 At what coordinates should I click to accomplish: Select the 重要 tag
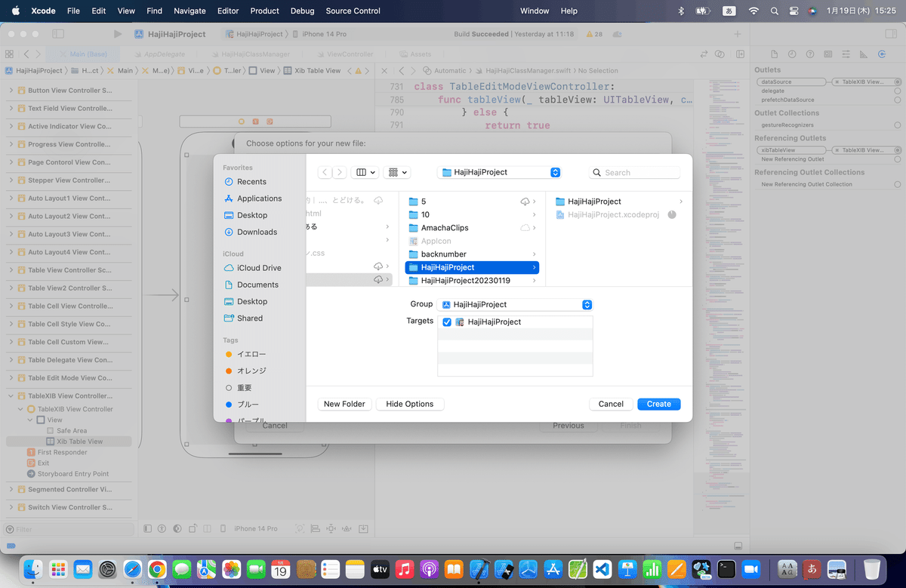coord(245,387)
